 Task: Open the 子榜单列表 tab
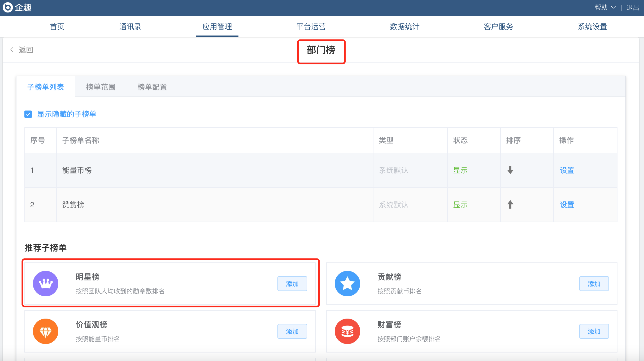point(46,87)
